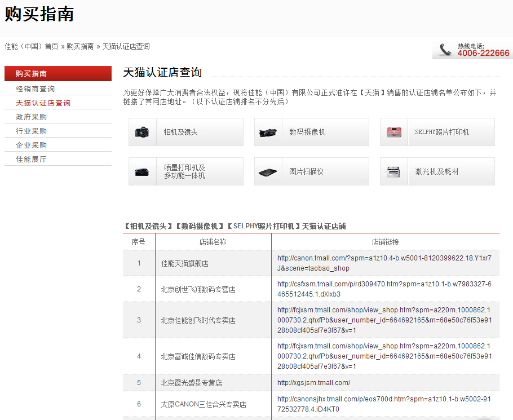Click the 购买指南 breadcrumb link
This screenshot has width=513, height=420.
[x=80, y=46]
